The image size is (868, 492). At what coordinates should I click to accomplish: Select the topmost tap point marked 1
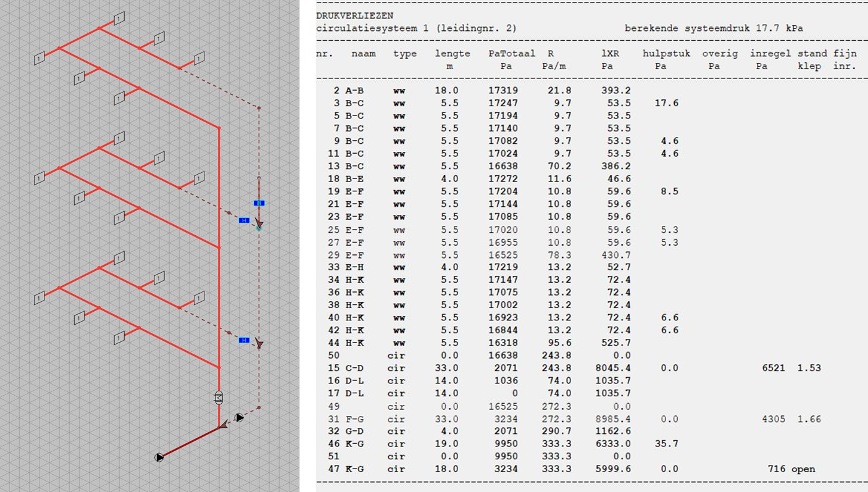[x=119, y=18]
